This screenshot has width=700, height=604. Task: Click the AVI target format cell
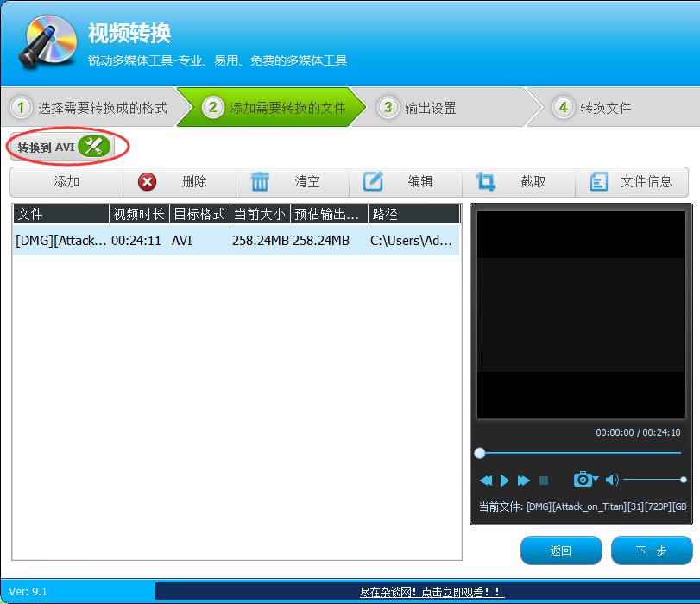[182, 241]
